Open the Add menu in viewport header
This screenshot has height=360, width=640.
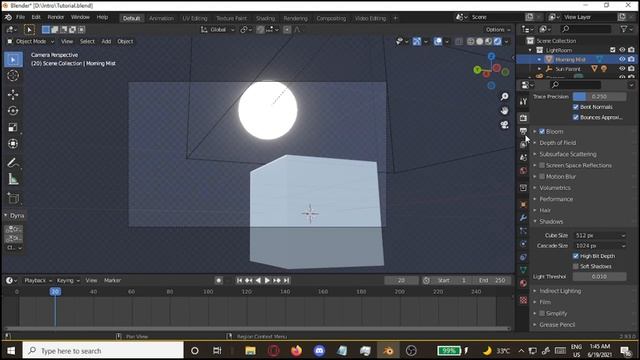[106, 41]
